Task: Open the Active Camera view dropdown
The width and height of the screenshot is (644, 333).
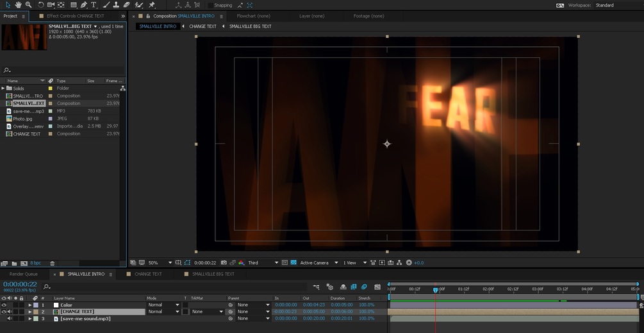Action: [319, 262]
